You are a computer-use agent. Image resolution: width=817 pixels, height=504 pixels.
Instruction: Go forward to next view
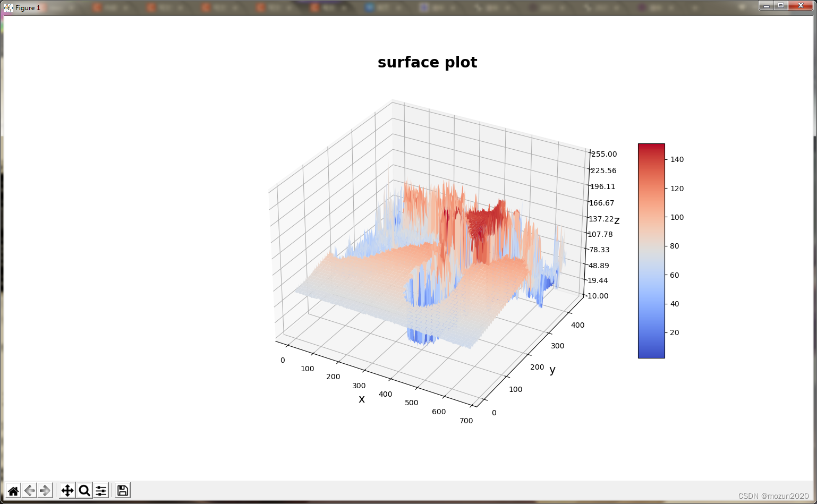pos(46,491)
